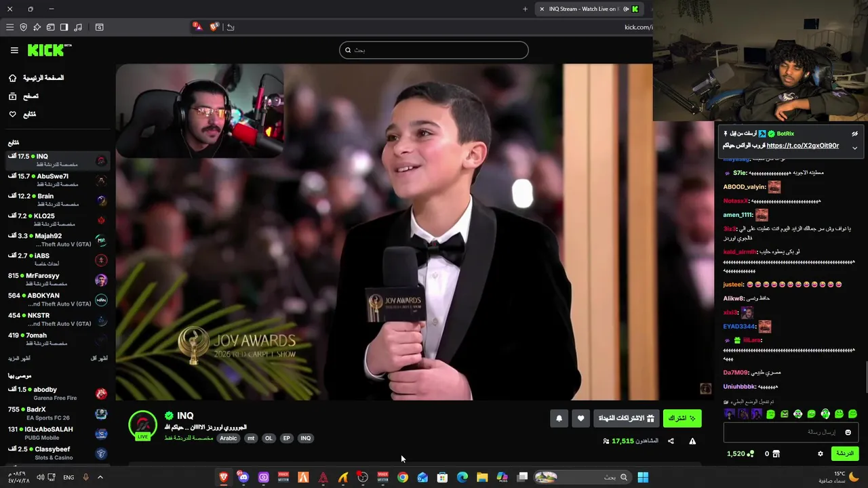Report the stream with the warning triangle icon
Image resolution: width=868 pixels, height=488 pixels.
[692, 441]
